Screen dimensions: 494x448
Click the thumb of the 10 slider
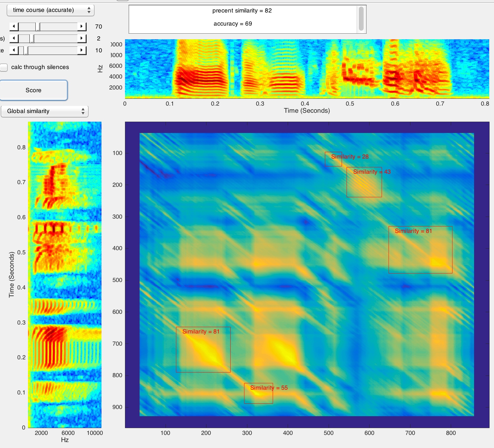click(26, 51)
